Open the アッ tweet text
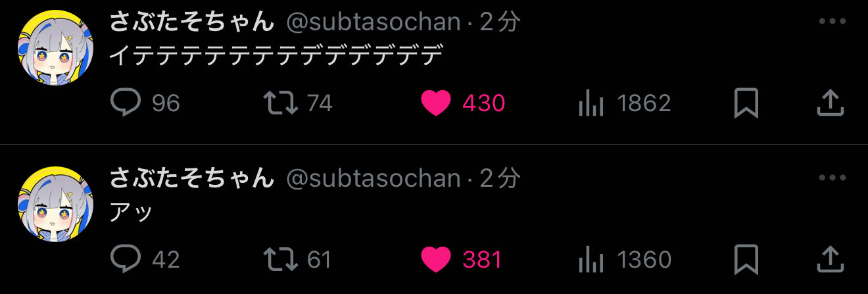Viewport: 868px width, 294px height. coord(132,212)
